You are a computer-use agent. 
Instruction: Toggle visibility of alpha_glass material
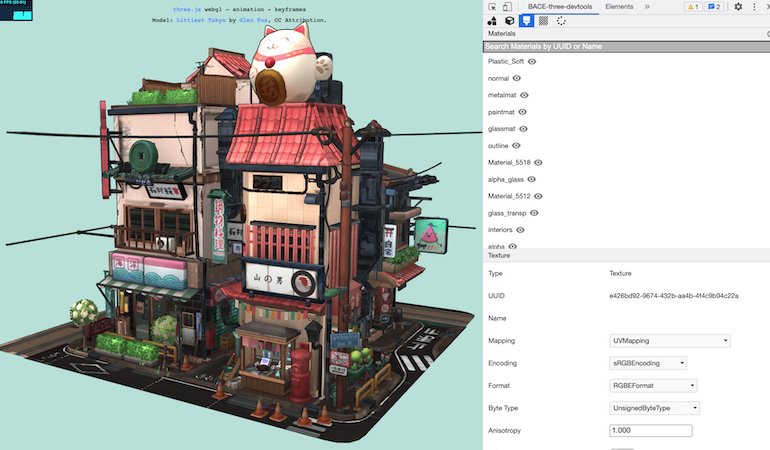tap(531, 179)
